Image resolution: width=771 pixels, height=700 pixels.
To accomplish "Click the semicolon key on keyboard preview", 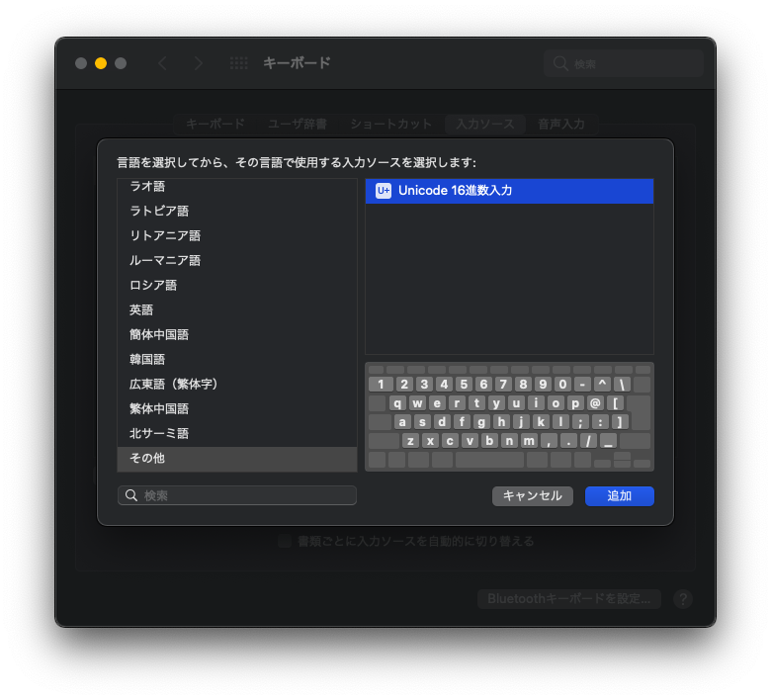I will tap(580, 422).
